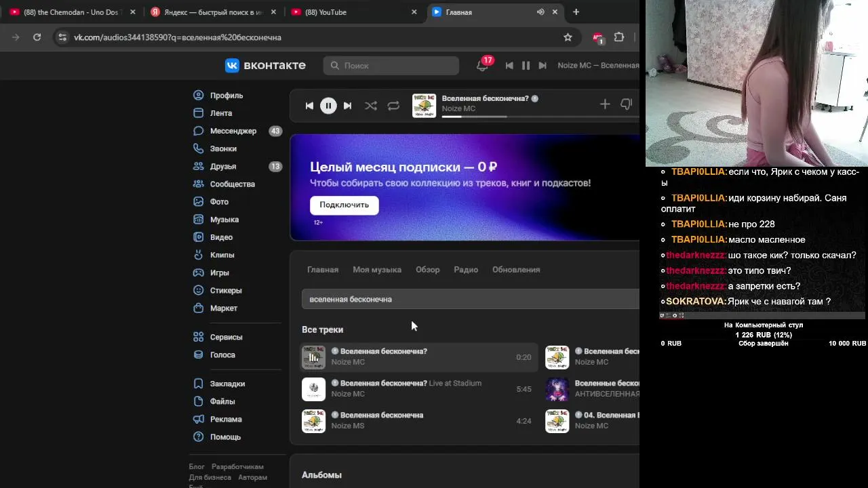Switch to Обновления tab
Viewport: 868px width, 488px height.
point(516,270)
